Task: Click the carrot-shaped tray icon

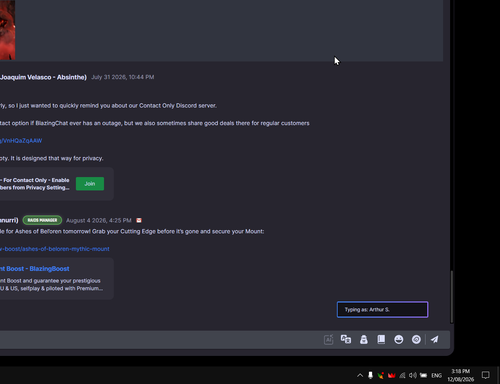Action: pyautogui.click(x=381, y=375)
